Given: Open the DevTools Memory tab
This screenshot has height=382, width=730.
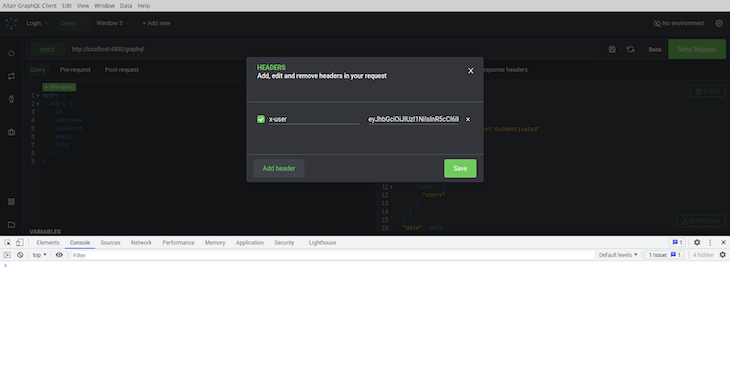Looking at the screenshot, I should coord(215,242).
